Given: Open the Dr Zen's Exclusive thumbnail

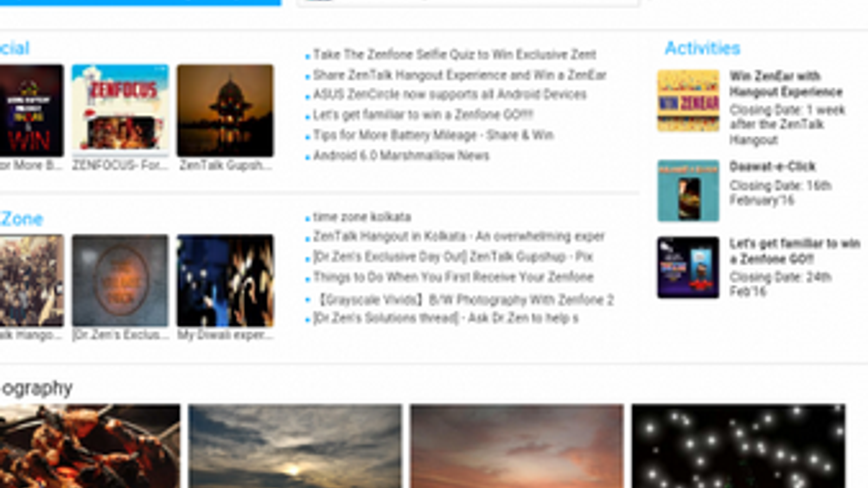Looking at the screenshot, I should point(120,280).
